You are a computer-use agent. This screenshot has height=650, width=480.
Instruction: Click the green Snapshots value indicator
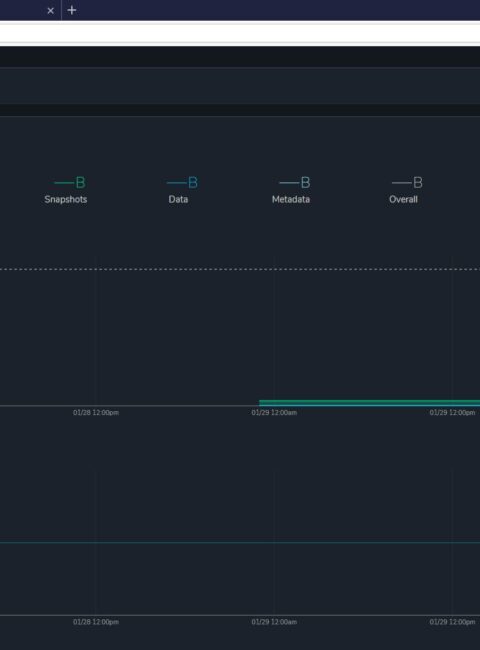coord(70,182)
